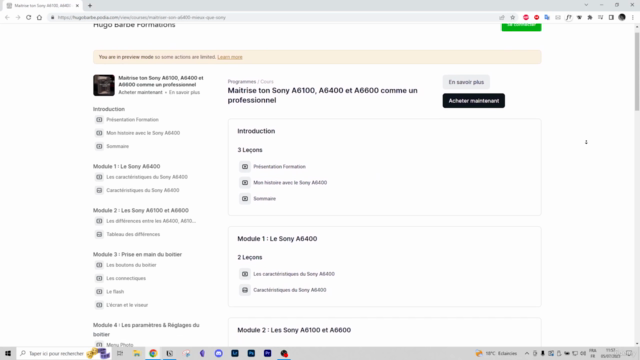
Task: Open the Programmes breadcrumb link
Action: coord(242,82)
